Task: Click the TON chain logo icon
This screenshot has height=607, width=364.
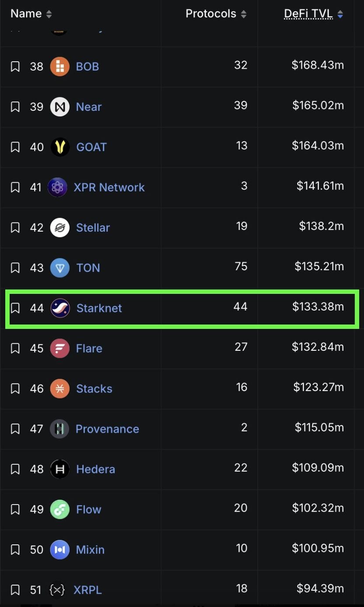Action: pos(60,268)
